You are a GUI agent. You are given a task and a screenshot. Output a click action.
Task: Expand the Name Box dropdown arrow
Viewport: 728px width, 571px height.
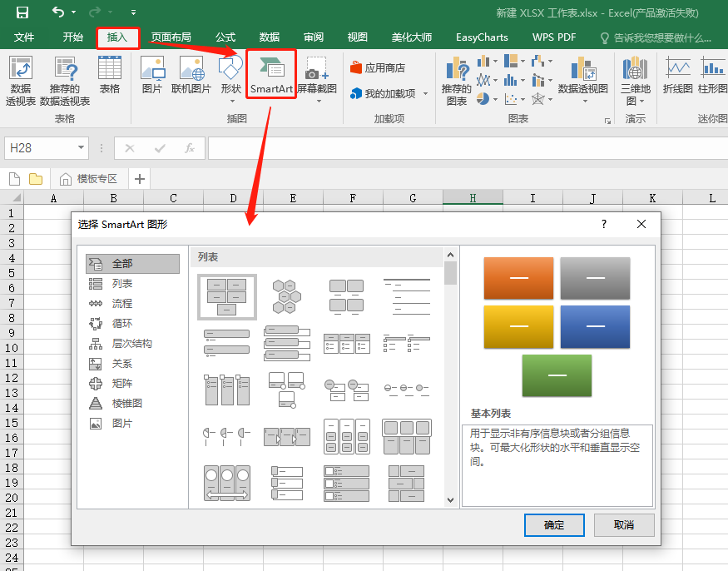tap(81, 148)
